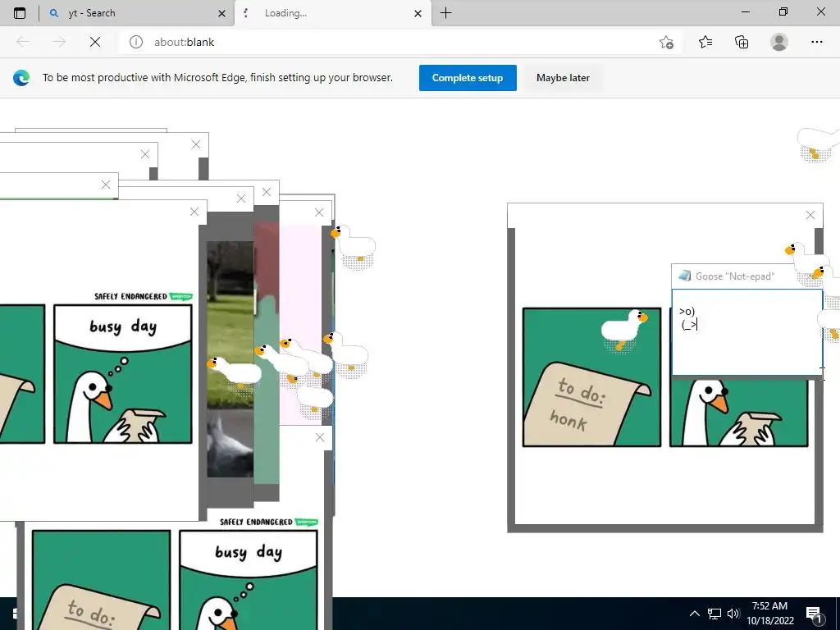Screen dimensions: 840x630
Task: Open the notification center icon
Action: [x=814, y=615]
